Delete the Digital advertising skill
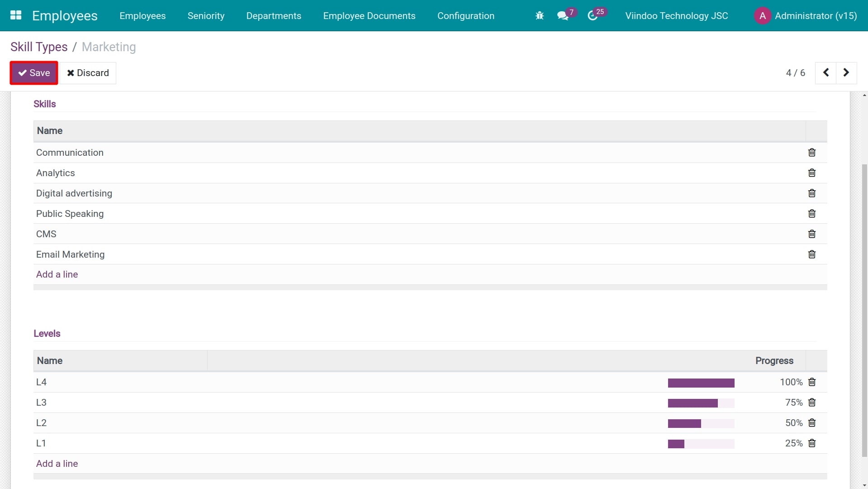Viewport: 868px width, 489px height. coord(811,193)
